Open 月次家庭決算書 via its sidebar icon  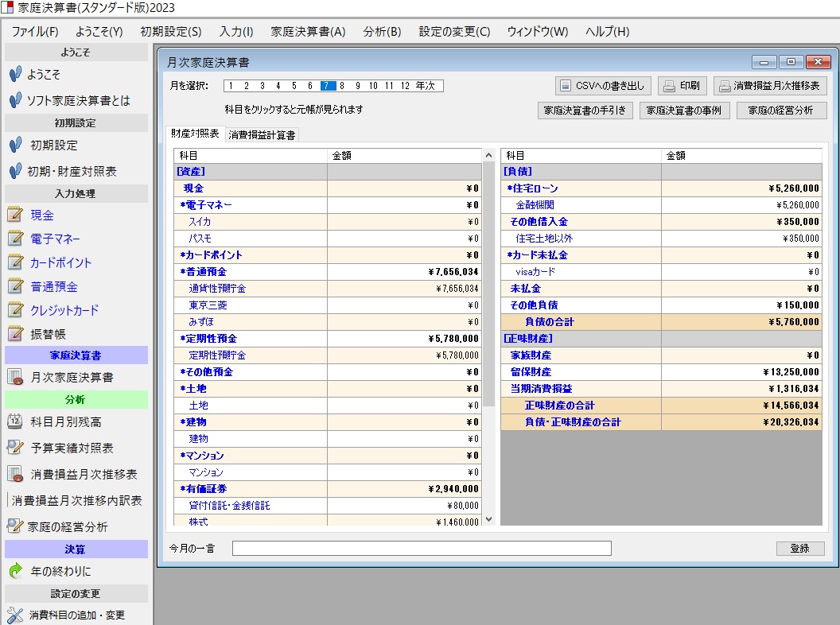tap(14, 377)
